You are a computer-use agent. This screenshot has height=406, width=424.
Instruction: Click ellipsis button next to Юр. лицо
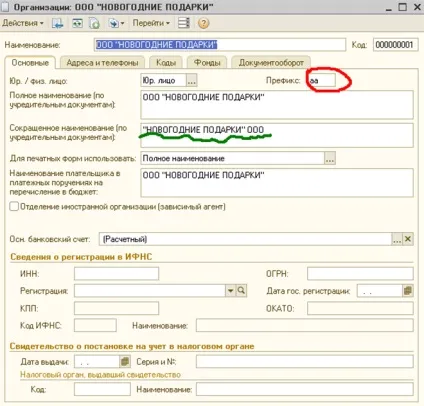pos(191,80)
